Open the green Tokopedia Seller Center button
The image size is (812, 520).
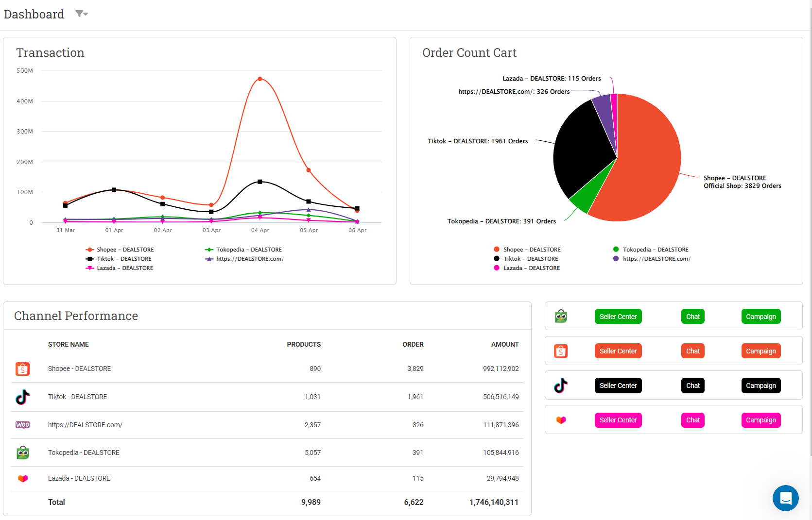tap(618, 317)
